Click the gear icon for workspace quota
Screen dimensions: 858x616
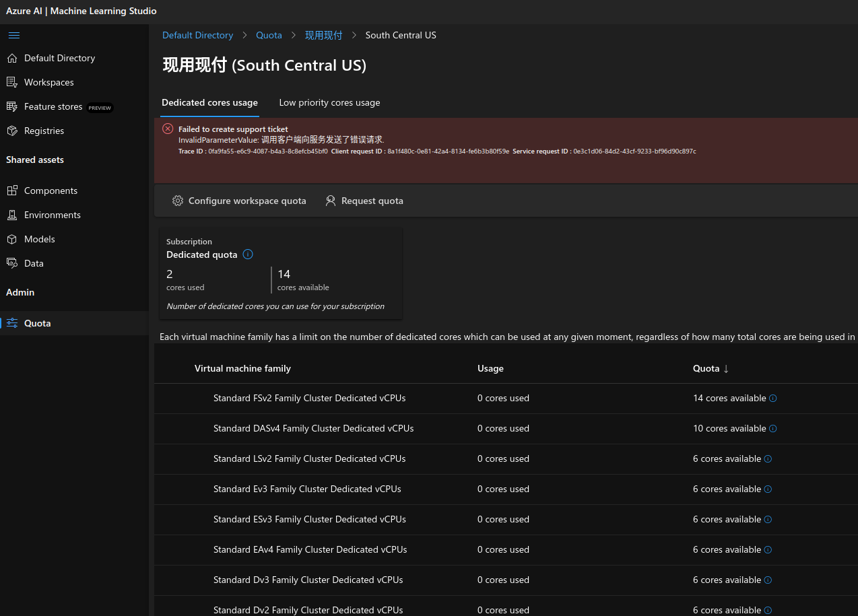tap(178, 201)
